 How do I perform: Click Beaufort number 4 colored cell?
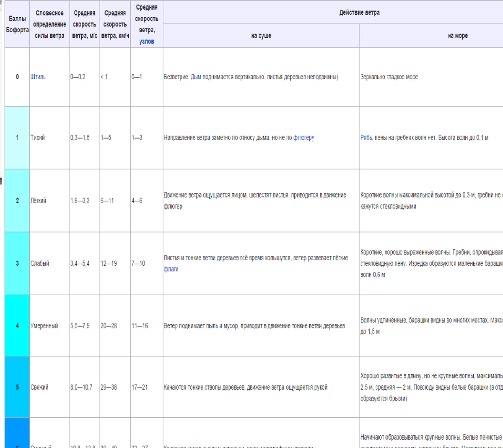17,326
